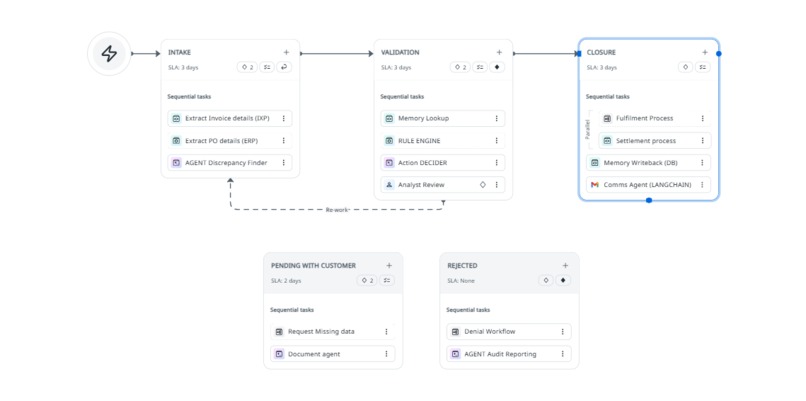
Task: Click the CLOSURE right-side connection handle
Action: (719, 53)
